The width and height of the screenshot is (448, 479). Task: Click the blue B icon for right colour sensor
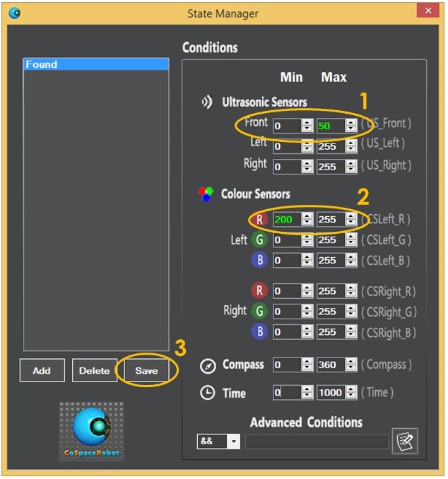259,331
